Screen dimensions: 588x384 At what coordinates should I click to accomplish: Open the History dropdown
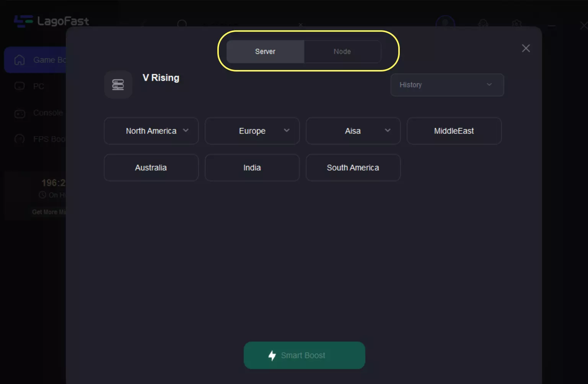pos(447,85)
